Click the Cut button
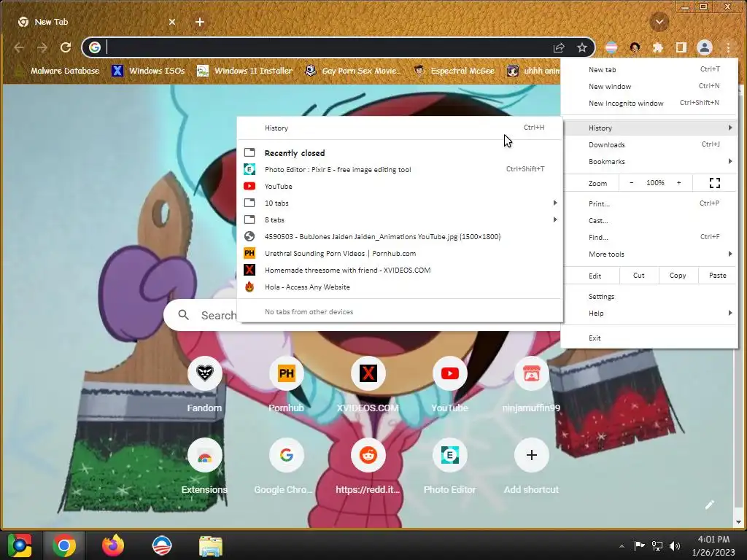This screenshot has height=560, width=747. (x=639, y=275)
